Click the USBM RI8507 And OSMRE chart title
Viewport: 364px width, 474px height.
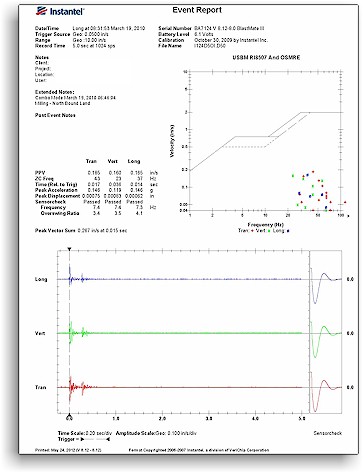(266, 58)
